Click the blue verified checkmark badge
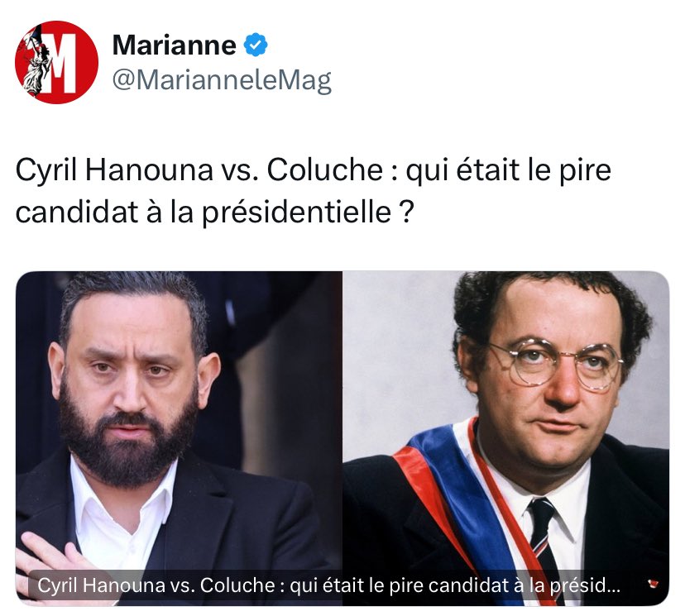The width and height of the screenshot is (685, 616). click(256, 45)
